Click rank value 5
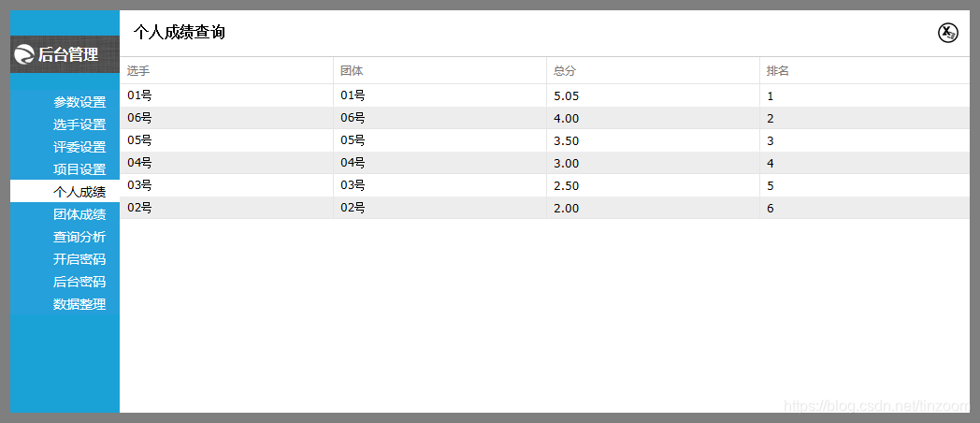 (864, 185)
